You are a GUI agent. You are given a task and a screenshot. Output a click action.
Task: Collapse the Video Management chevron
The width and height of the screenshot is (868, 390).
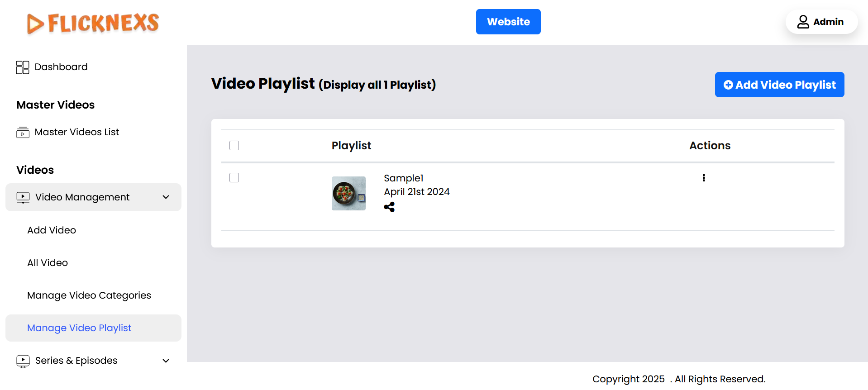(x=166, y=197)
